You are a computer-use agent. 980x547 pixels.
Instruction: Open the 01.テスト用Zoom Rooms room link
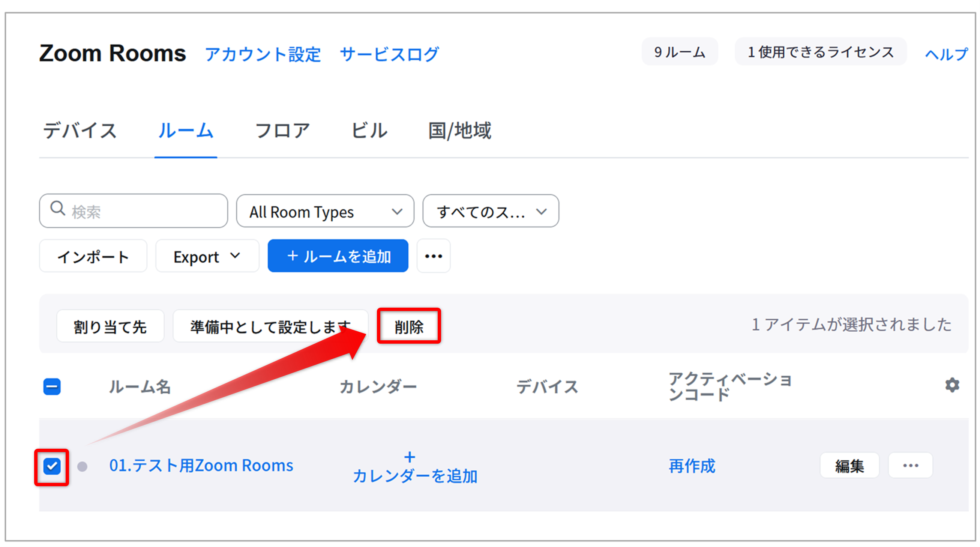[201, 466]
